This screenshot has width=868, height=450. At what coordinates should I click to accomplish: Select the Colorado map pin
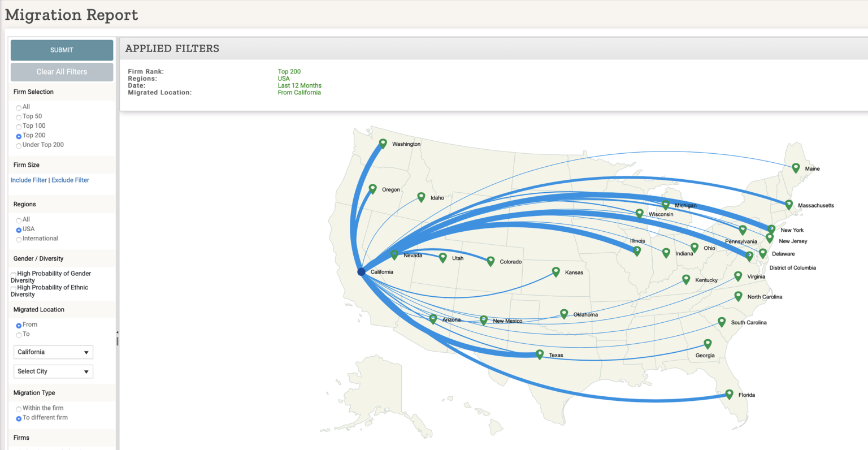[490, 261]
